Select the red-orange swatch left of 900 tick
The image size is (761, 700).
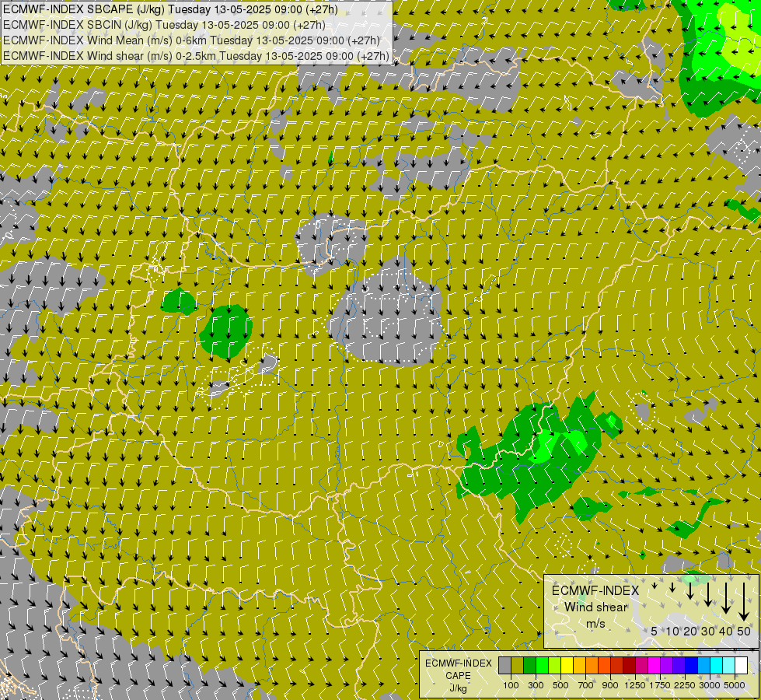tap(604, 665)
